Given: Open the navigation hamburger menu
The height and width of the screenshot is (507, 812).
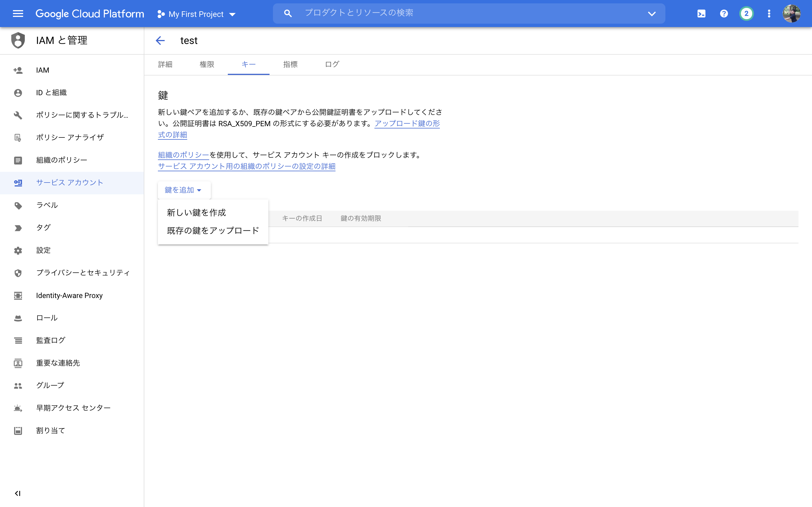Looking at the screenshot, I should pos(17,14).
